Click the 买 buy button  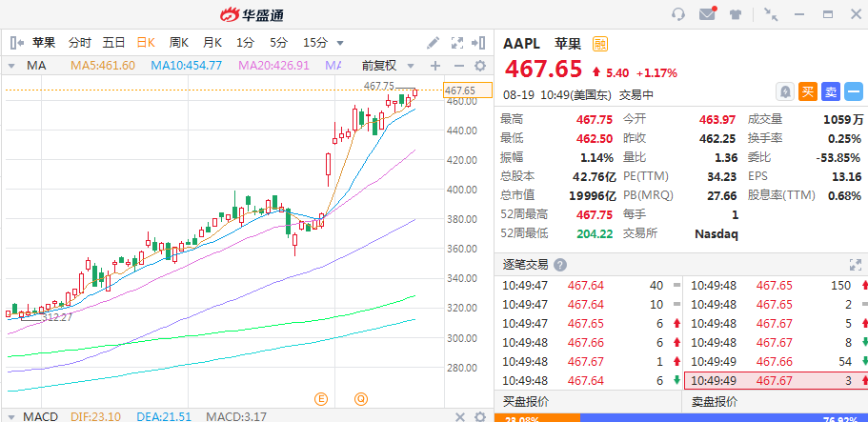pos(808,92)
